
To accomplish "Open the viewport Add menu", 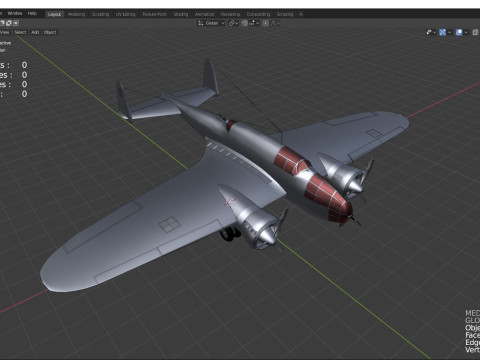I will pyautogui.click(x=35, y=32).
